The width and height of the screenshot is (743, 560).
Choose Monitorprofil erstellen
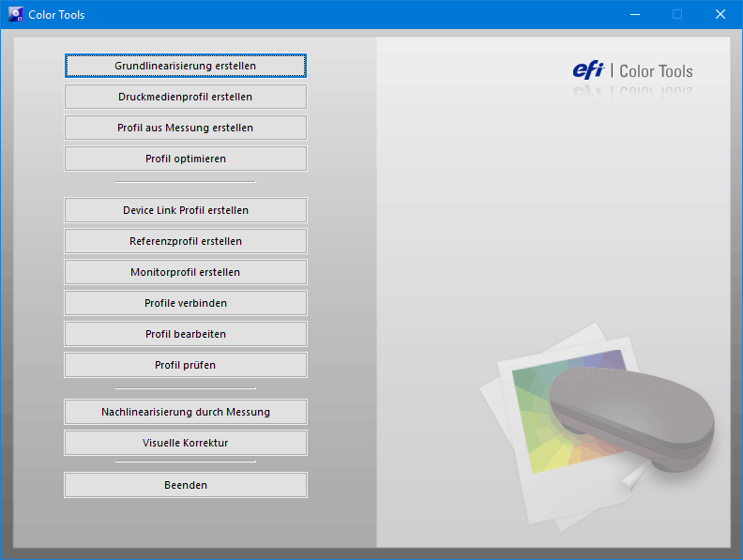click(185, 272)
